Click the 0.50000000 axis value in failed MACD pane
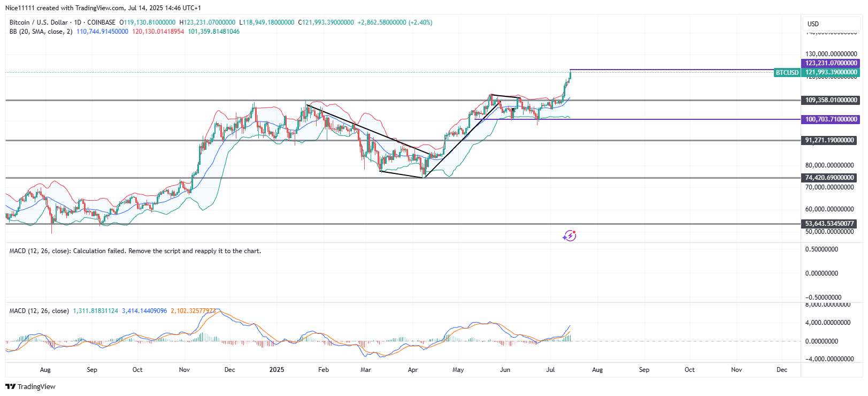This screenshot has height=396, width=868. 822,249
